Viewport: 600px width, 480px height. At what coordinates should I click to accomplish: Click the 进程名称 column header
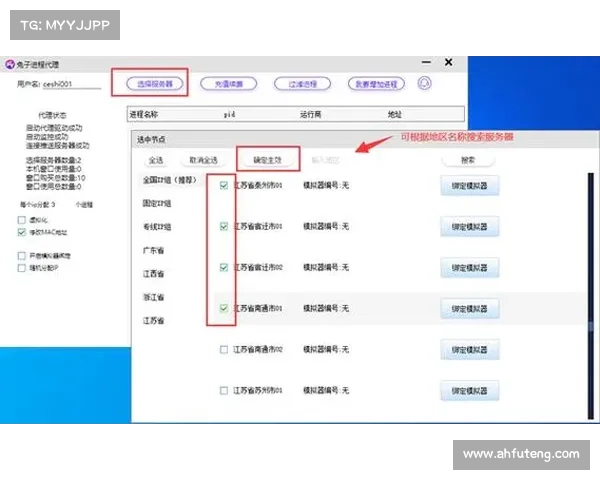coord(143,114)
